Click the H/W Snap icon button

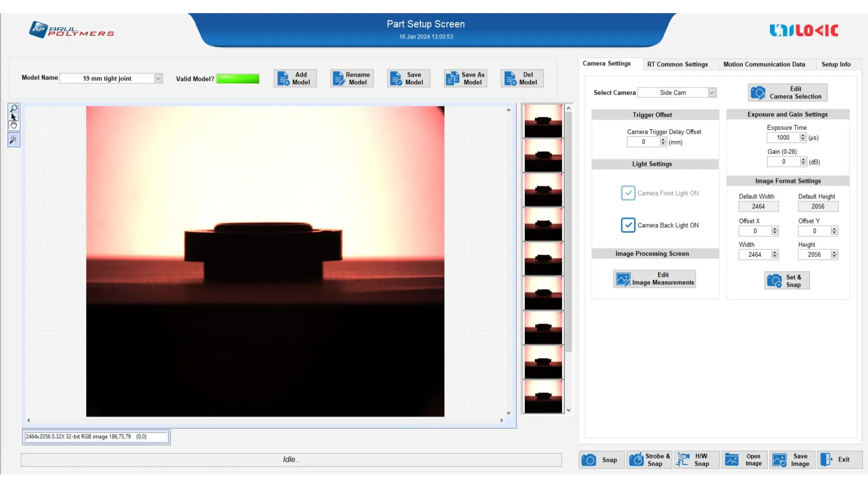[x=696, y=460]
